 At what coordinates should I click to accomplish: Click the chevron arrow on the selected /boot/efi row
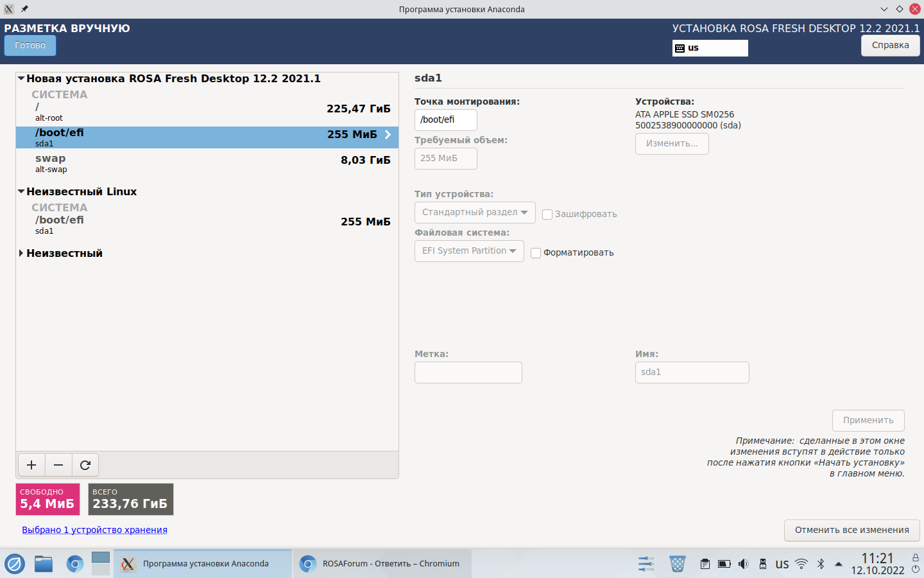point(388,134)
